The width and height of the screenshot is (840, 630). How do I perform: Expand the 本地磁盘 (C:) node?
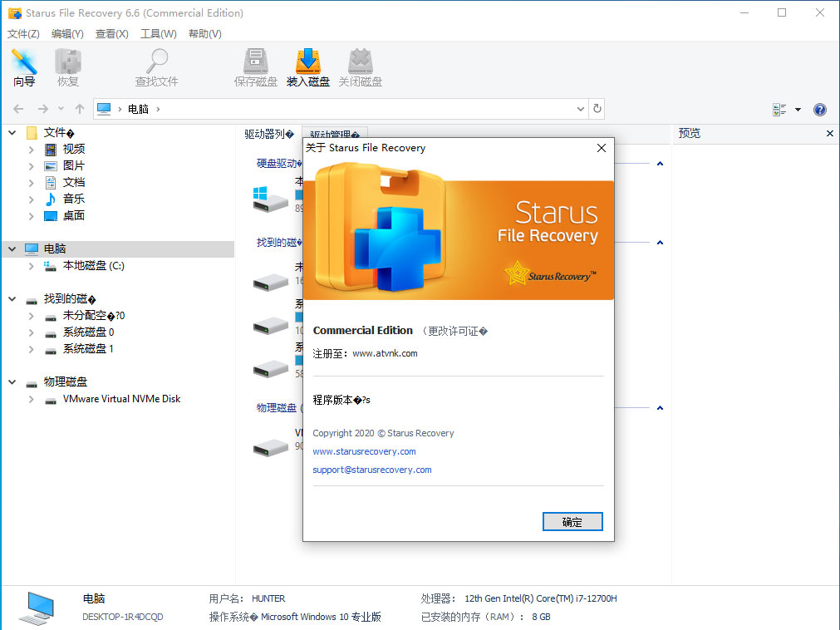(31, 266)
